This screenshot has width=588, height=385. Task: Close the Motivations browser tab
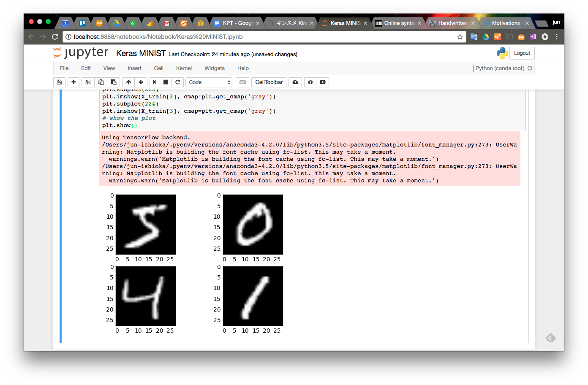tap(527, 23)
